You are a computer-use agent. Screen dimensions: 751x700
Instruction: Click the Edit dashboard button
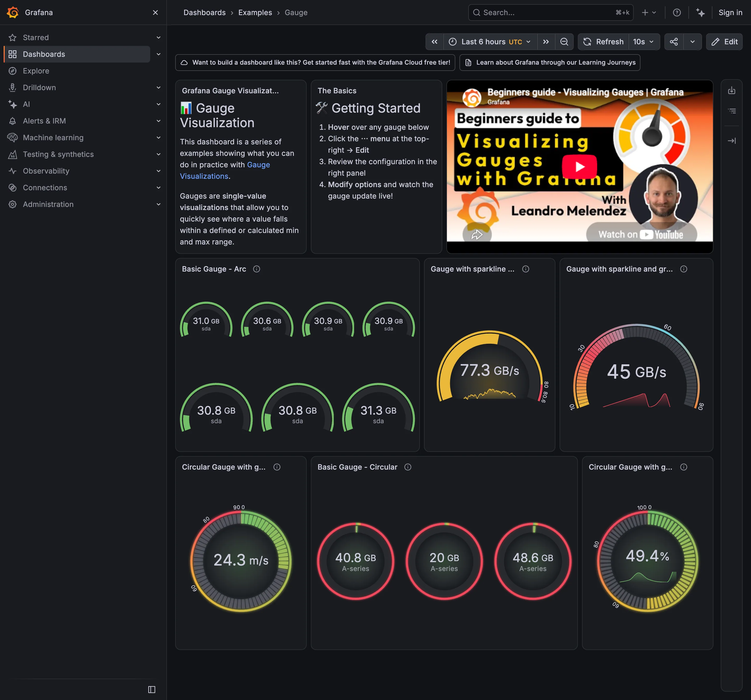(724, 41)
